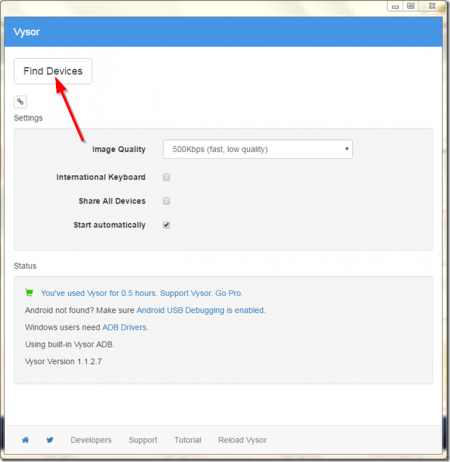Click the home icon in the footer

click(x=25, y=440)
